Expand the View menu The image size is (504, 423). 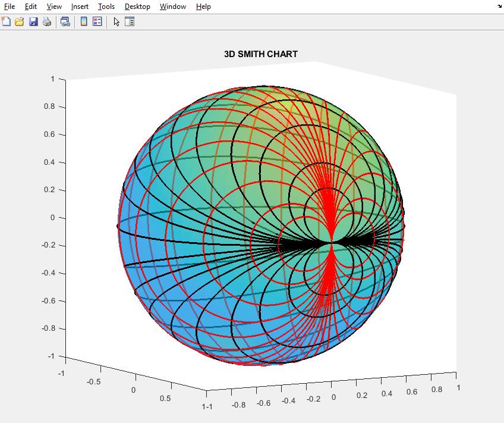point(54,7)
